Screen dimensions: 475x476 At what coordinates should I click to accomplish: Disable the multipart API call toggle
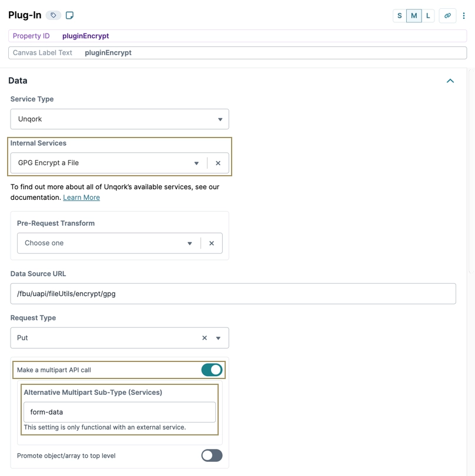pyautogui.click(x=211, y=370)
